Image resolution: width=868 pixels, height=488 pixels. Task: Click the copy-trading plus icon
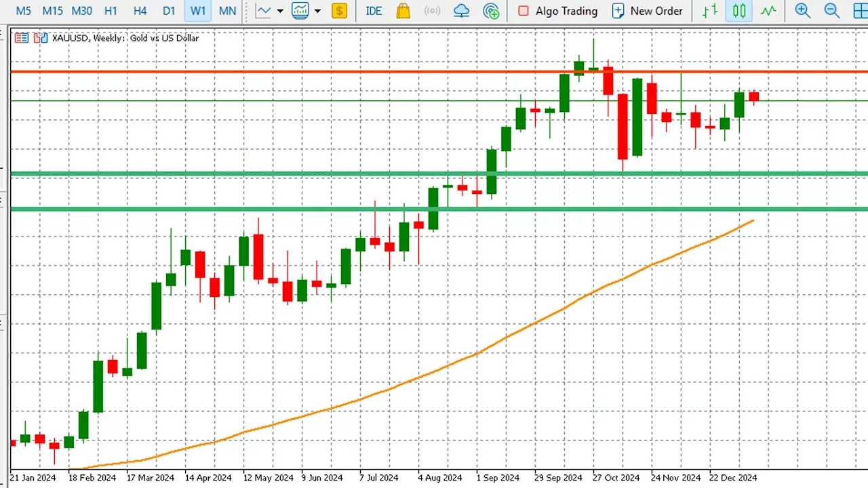[x=491, y=11]
